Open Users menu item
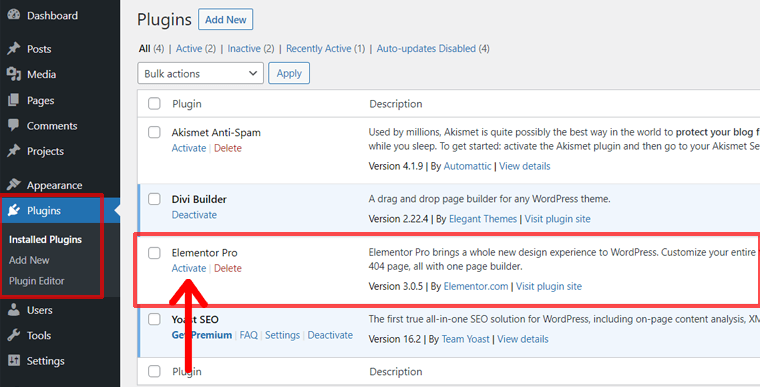Viewport: 760px width, 387px height. (40, 310)
